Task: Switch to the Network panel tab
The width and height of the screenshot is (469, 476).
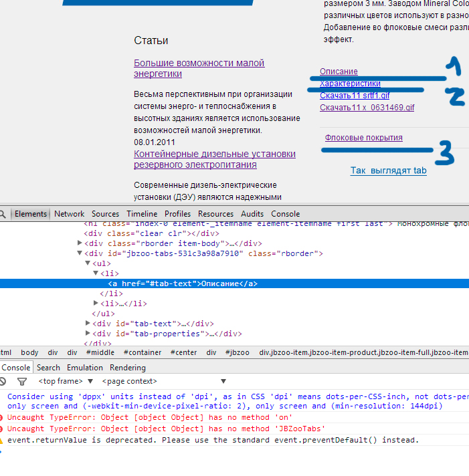Action: click(69, 214)
